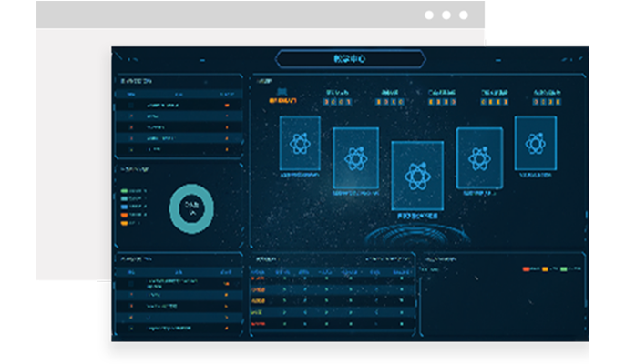
Task: Switch to the second tab above the cards
Action: point(337,97)
